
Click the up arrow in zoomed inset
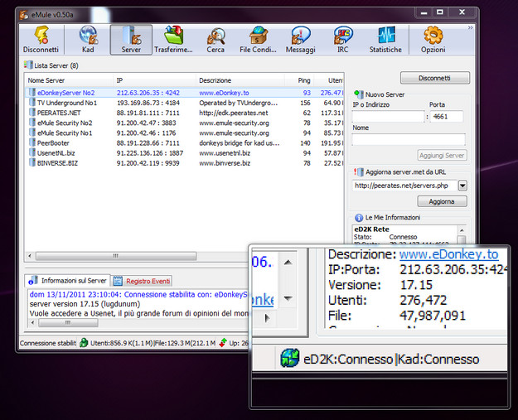(288, 263)
